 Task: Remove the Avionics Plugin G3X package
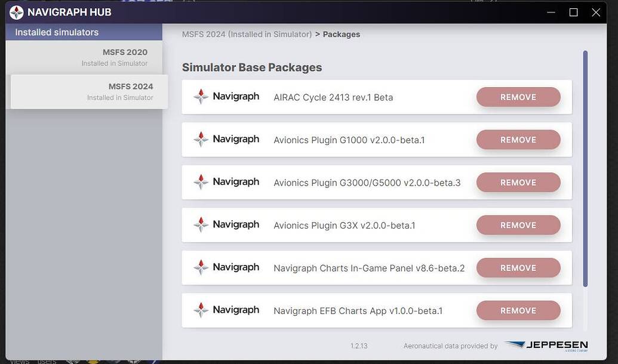[518, 225]
